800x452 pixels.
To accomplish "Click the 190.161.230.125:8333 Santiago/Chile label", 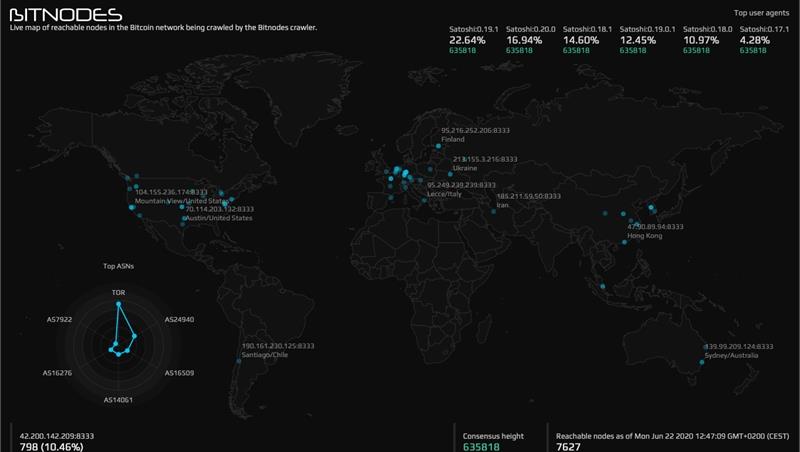I will 278,350.
